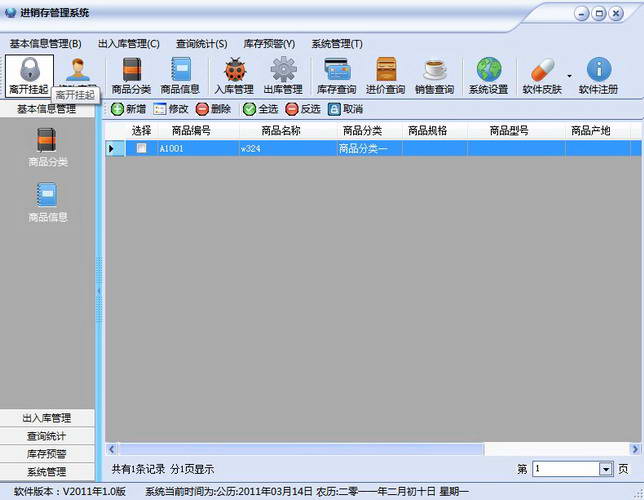Click the horizontal scrollbar left arrow
Image resolution: width=644 pixels, height=500 pixels.
(x=111, y=449)
